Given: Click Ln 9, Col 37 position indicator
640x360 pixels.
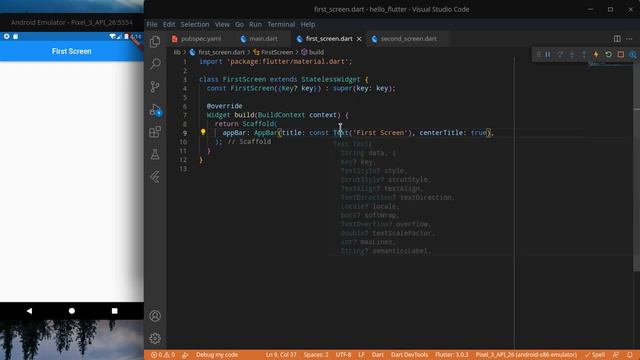Looking at the screenshot, I should (x=281, y=355).
